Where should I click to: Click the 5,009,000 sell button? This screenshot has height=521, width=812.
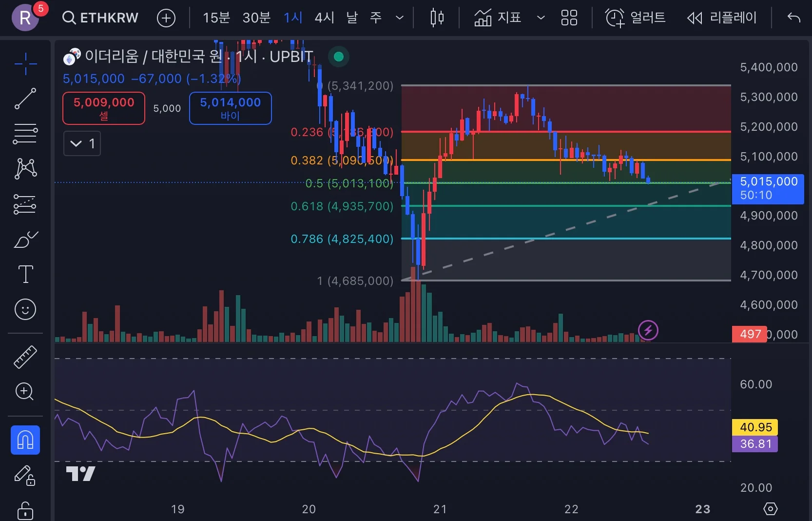tap(104, 108)
